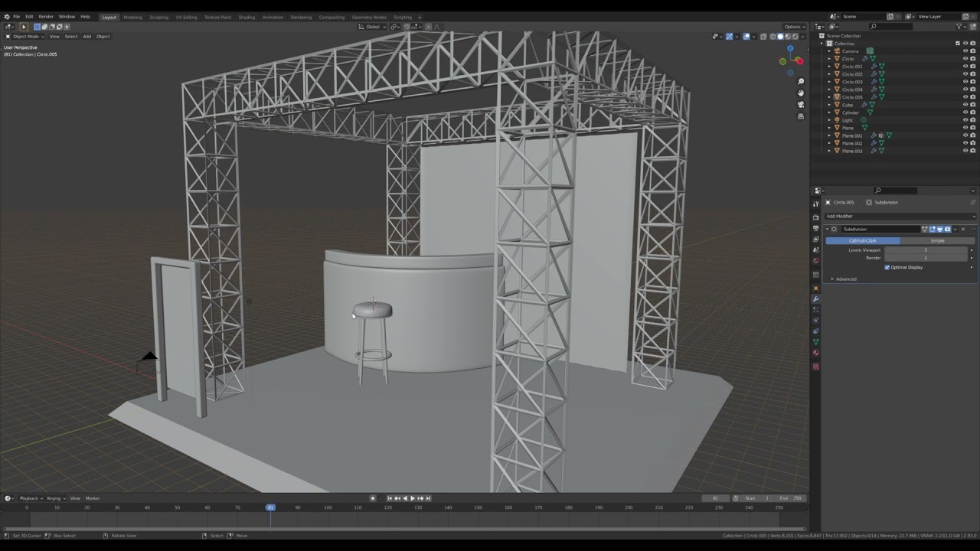Click the zoom magnifier icon in viewport
This screenshot has height=551, width=980.
click(x=801, y=81)
